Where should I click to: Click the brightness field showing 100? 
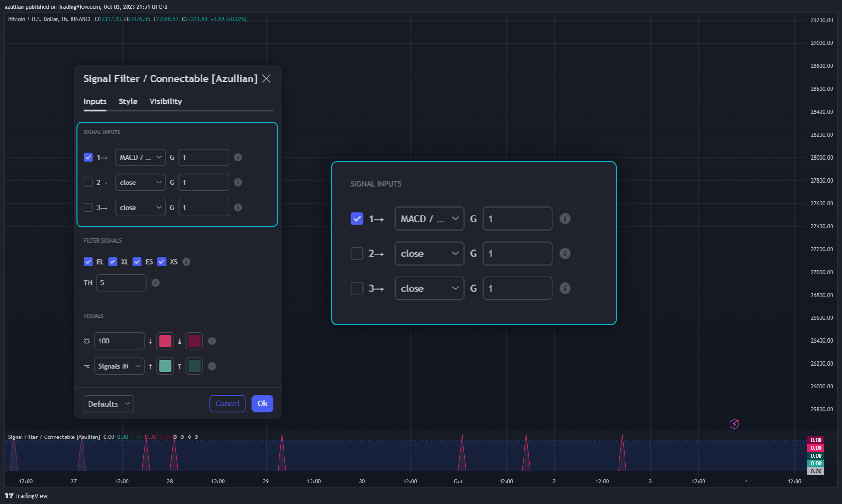coord(119,341)
